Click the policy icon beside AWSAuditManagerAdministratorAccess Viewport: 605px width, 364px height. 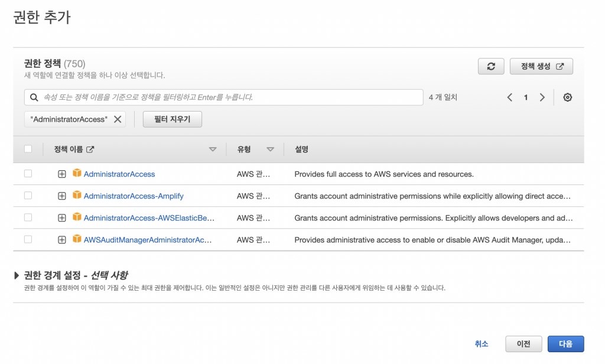[76, 239]
